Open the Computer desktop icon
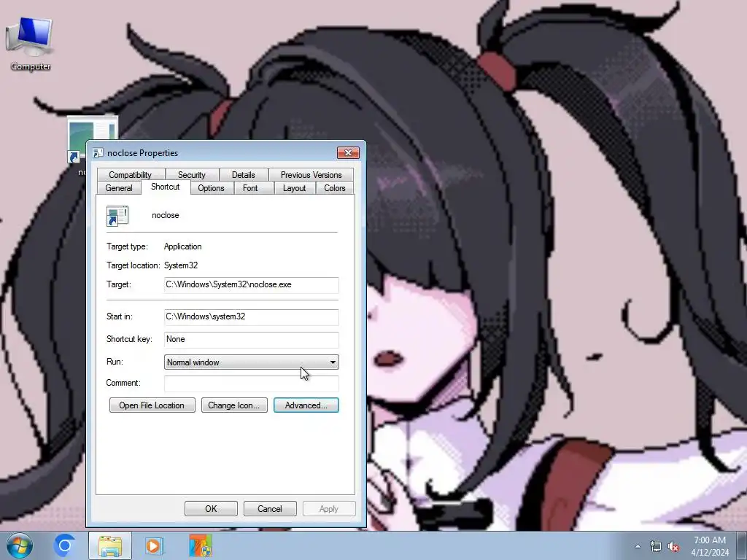747x560 pixels. pos(29,44)
